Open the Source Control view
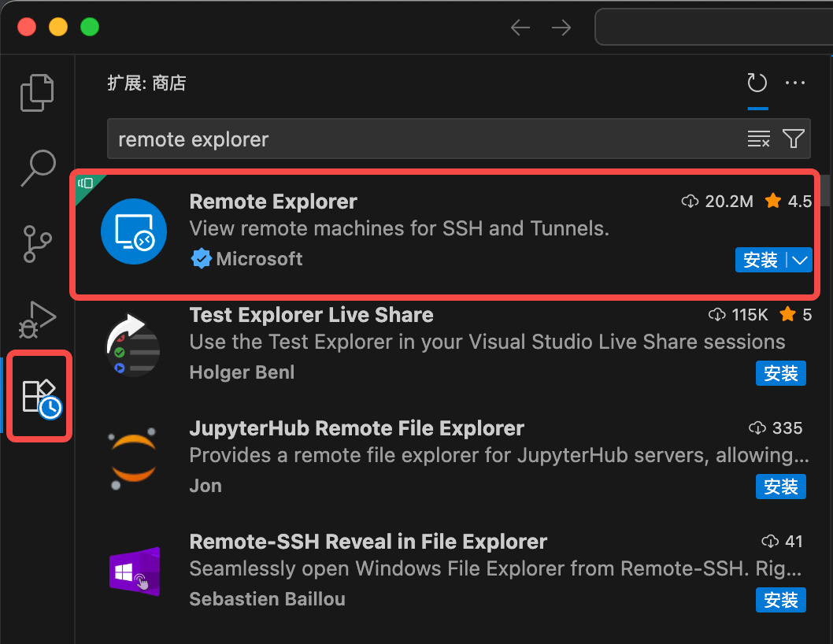 coord(37,245)
